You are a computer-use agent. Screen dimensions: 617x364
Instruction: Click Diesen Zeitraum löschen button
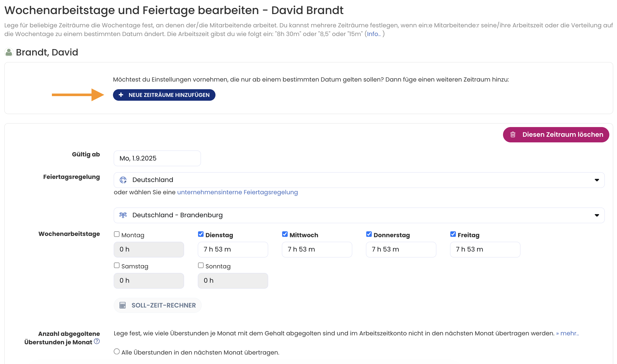(x=556, y=135)
